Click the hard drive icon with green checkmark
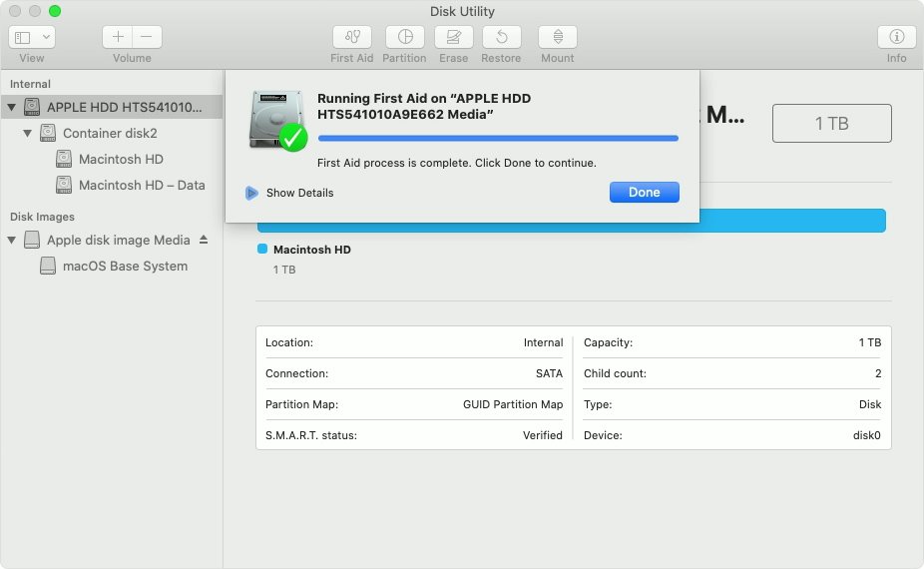The width and height of the screenshot is (924, 569). click(x=277, y=120)
